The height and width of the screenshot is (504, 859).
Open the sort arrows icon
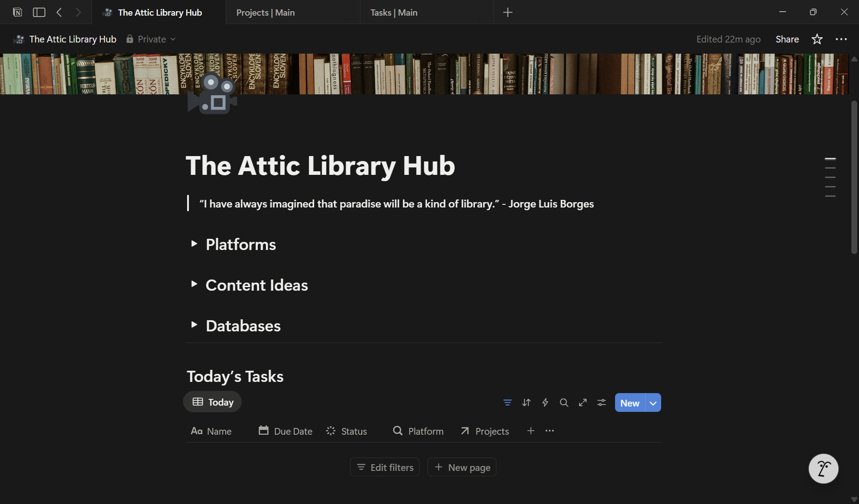526,402
